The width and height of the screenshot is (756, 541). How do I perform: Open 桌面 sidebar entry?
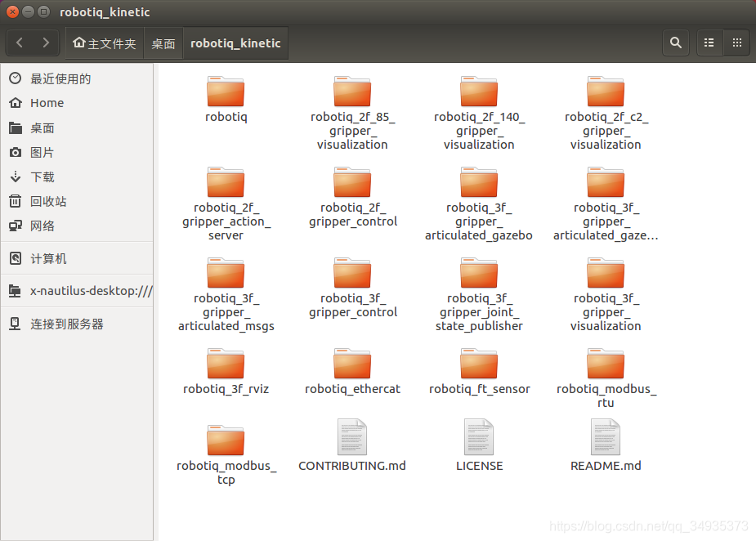[77, 127]
